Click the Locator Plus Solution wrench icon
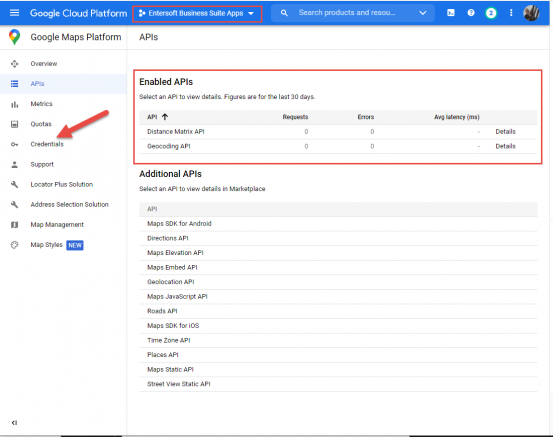This screenshot has height=437, width=553. pos(14,184)
